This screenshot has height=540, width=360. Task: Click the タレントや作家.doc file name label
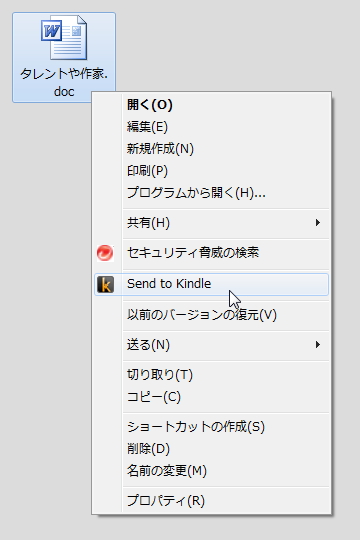click(x=64, y=83)
